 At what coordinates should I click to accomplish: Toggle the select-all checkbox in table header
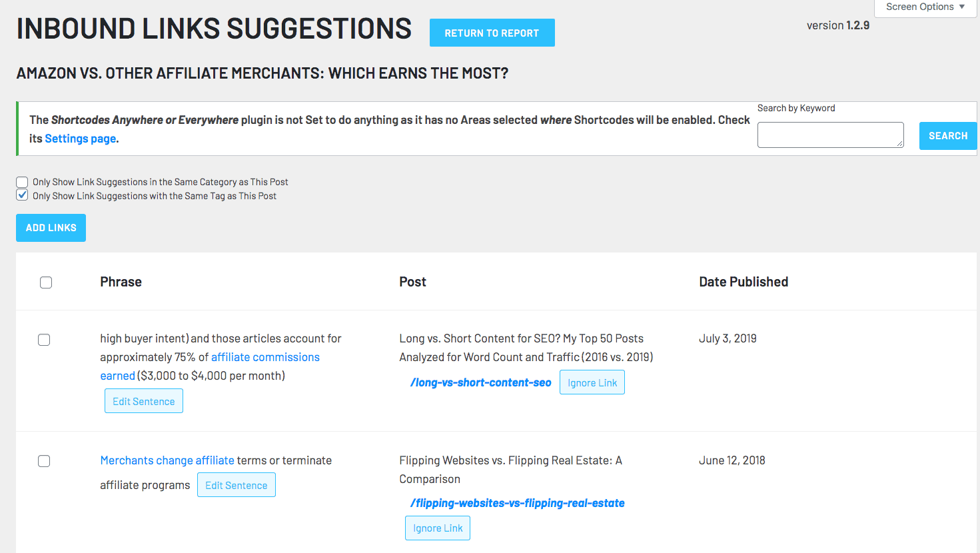(x=46, y=282)
